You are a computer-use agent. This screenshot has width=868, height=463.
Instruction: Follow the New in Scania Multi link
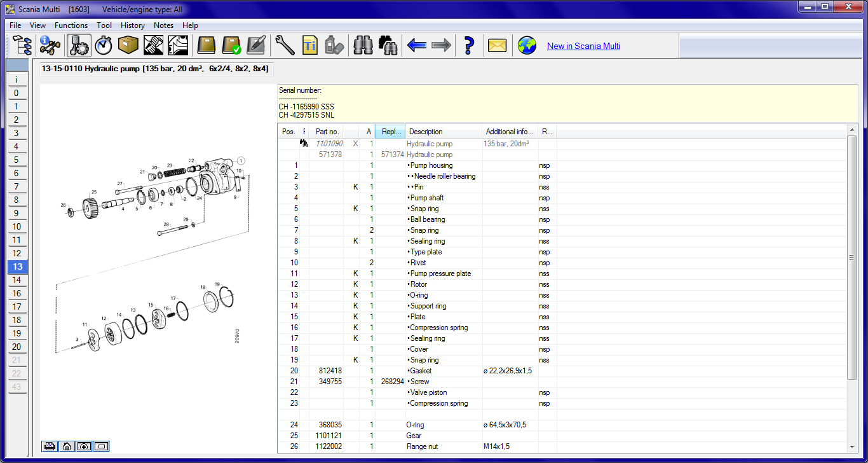[583, 46]
